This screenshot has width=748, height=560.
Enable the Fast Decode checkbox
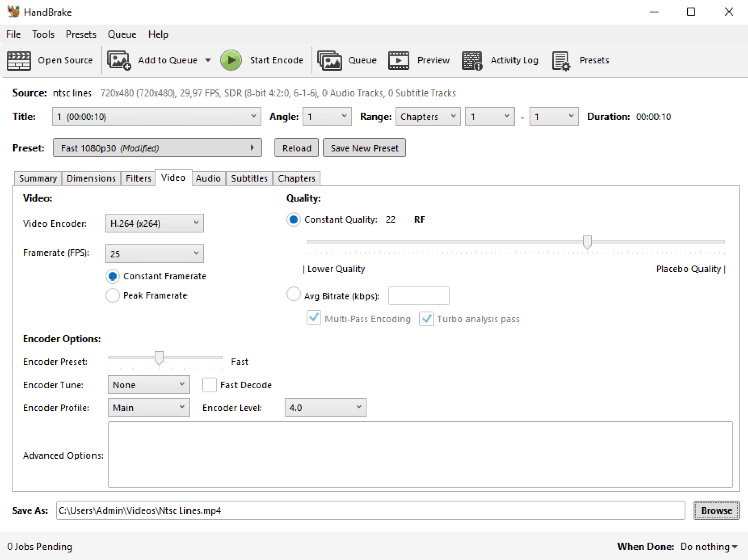click(209, 385)
